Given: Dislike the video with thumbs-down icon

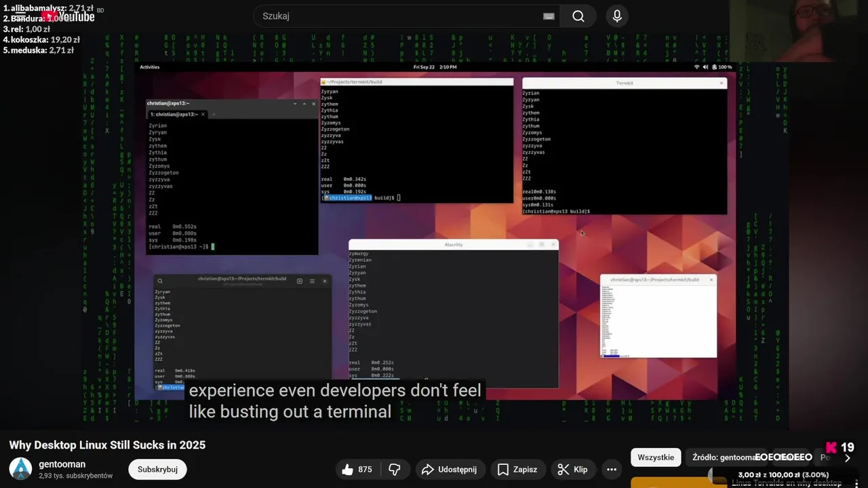Looking at the screenshot, I should click(x=395, y=470).
